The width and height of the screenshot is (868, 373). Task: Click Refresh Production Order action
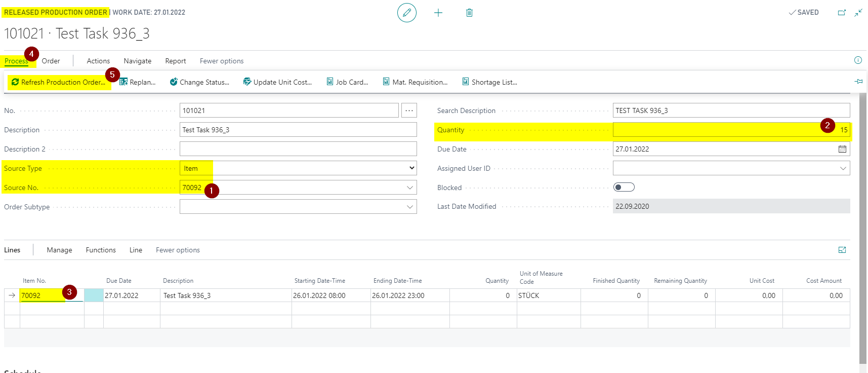click(58, 82)
